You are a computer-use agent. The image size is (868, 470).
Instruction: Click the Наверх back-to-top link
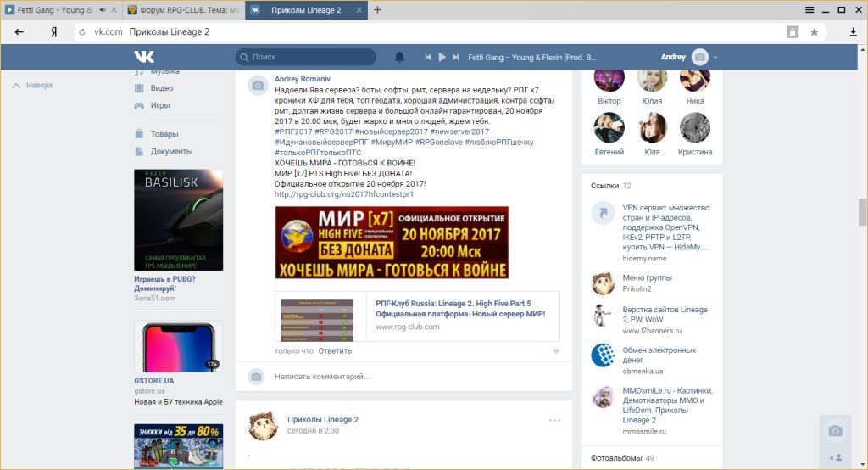tap(33, 86)
